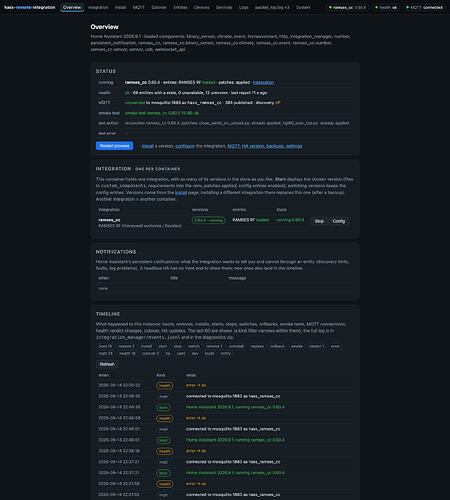The width and height of the screenshot is (450, 500).
Task: Follow the HA version link
Action: (x=253, y=146)
